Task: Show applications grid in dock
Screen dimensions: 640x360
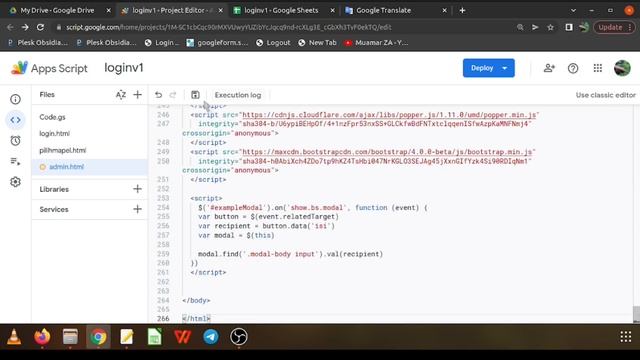Action: click(x=625, y=337)
